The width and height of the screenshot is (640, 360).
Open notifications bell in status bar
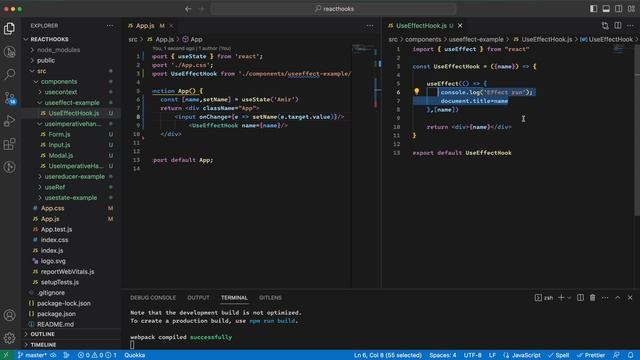click(631, 355)
